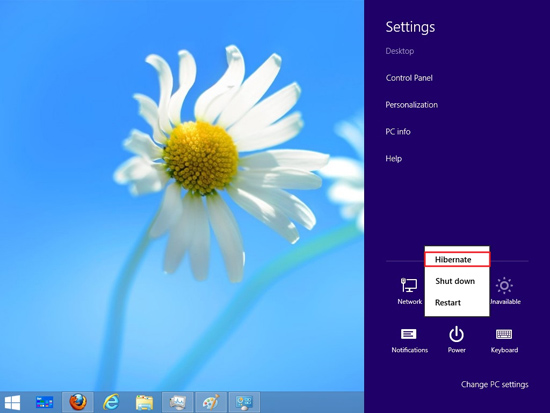
Task: Open the Start screen tiles taskbar icon
Action: tap(45, 402)
